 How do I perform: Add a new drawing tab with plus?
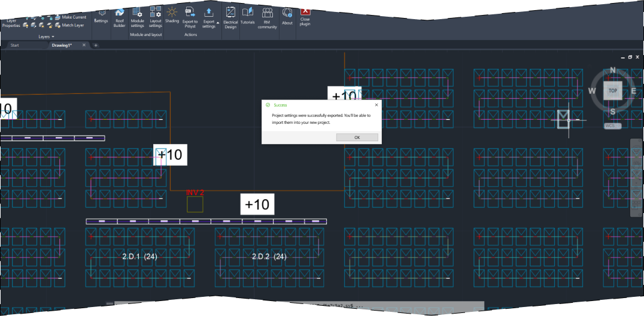96,45
